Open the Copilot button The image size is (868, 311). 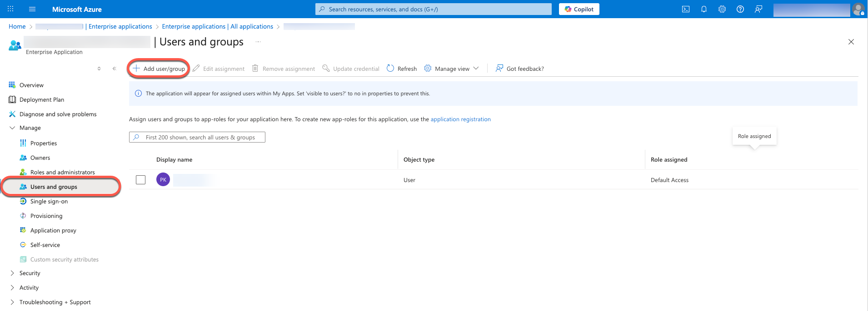tap(579, 9)
